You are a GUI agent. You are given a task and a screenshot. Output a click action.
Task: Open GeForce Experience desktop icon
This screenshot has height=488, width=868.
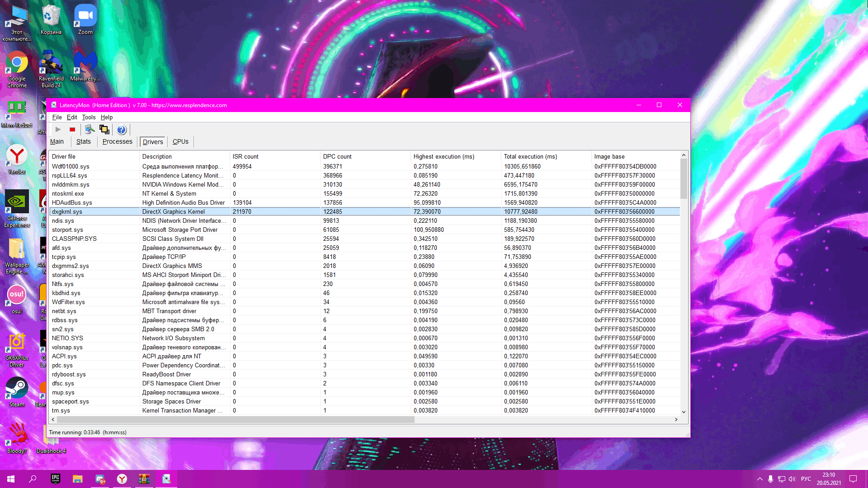17,209
